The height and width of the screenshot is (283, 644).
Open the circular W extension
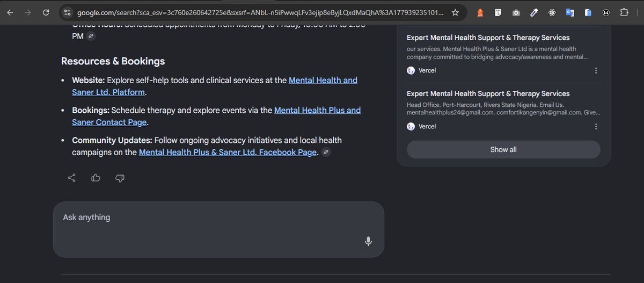(606, 12)
